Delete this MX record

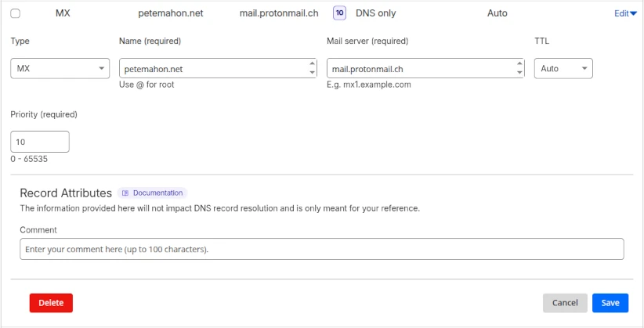click(x=51, y=303)
